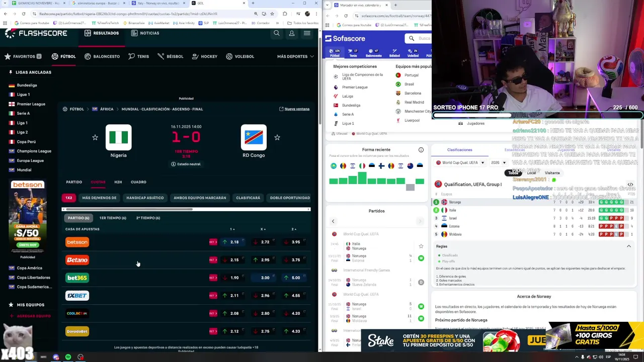644x362 pixels.
Task: Select the 1er tiempo (6) odds period
Action: (x=113, y=218)
